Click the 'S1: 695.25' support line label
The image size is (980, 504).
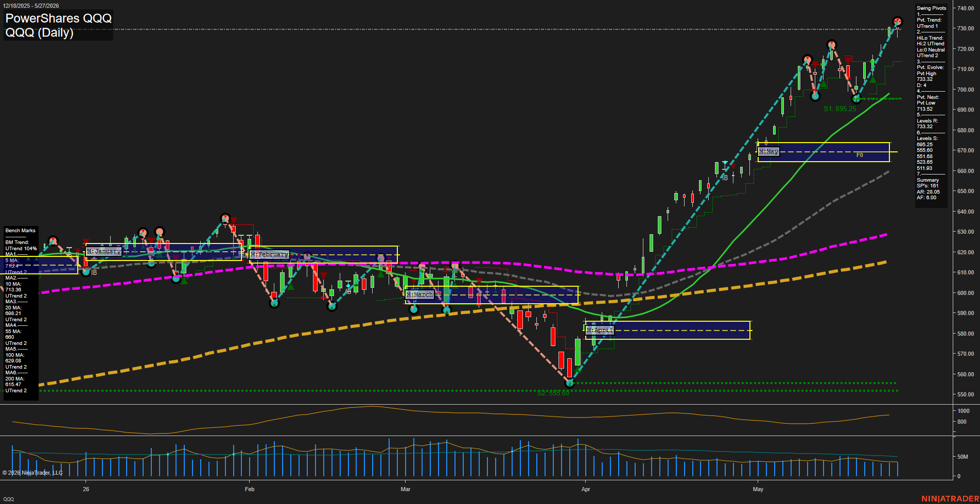(840, 109)
